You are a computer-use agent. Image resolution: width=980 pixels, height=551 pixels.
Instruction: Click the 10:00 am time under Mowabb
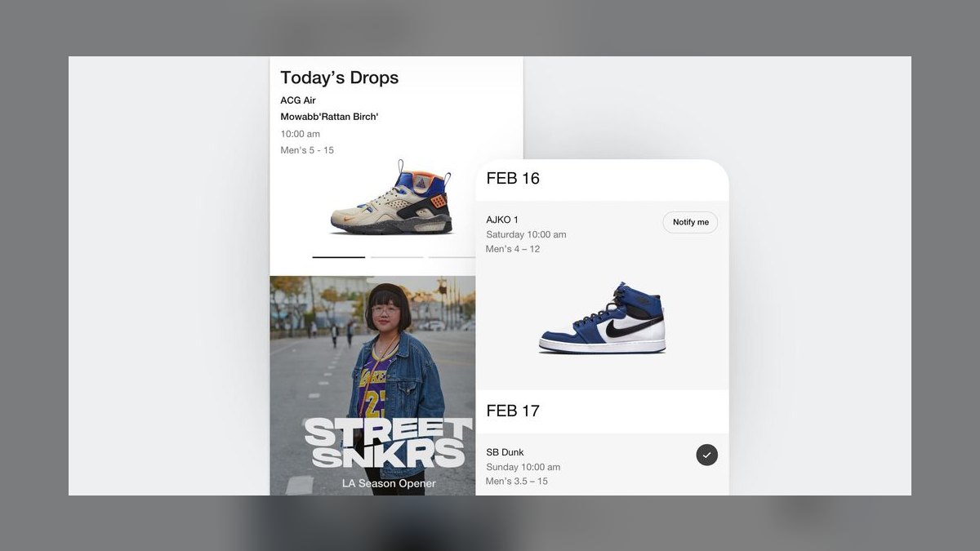(301, 134)
